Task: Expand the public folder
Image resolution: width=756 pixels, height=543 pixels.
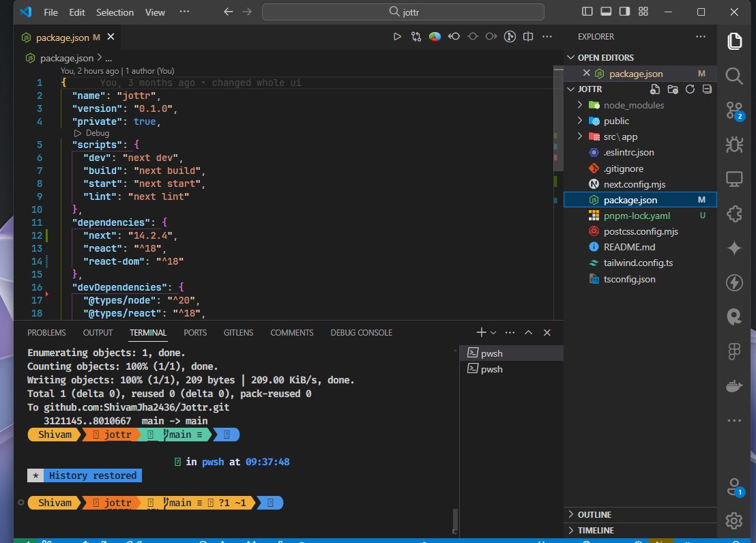Action: 580,121
